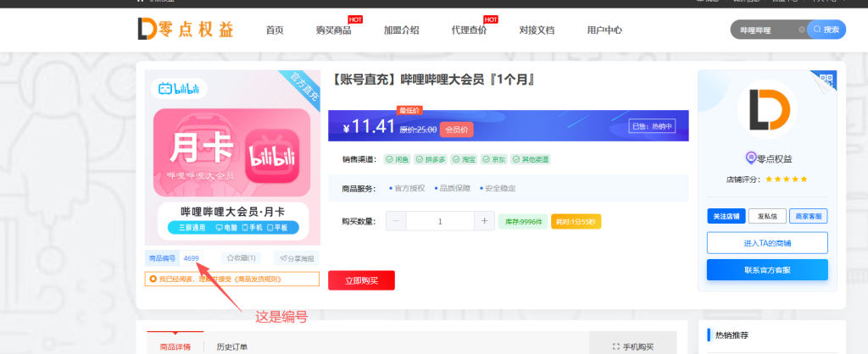Click the 零点权益 site logo
The width and height of the screenshot is (868, 354).
tap(186, 30)
